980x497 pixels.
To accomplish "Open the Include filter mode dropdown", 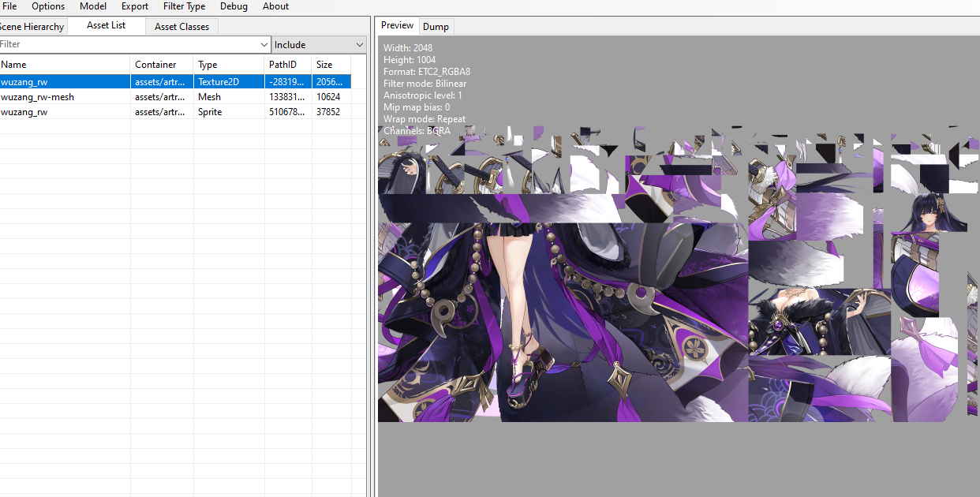I will coord(359,44).
